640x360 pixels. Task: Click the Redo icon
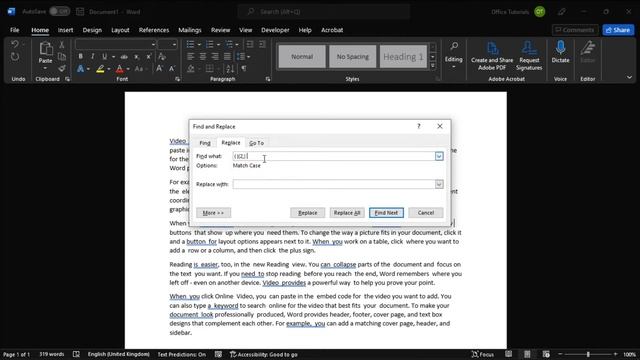[15, 57]
